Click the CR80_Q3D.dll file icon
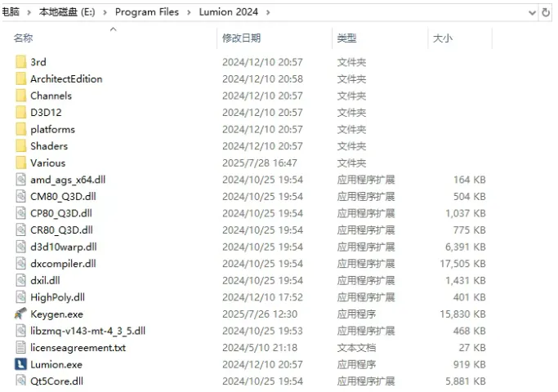This screenshot has height=392, width=558. tap(21, 230)
